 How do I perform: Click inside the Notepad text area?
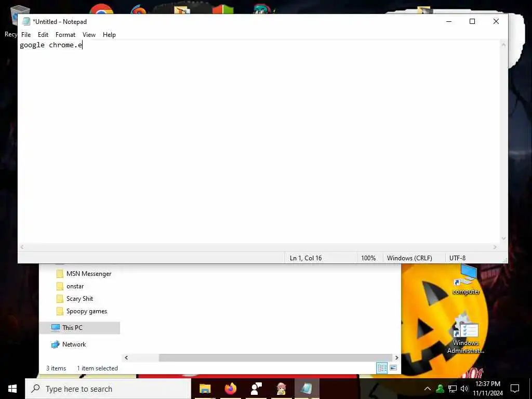pos(260,142)
